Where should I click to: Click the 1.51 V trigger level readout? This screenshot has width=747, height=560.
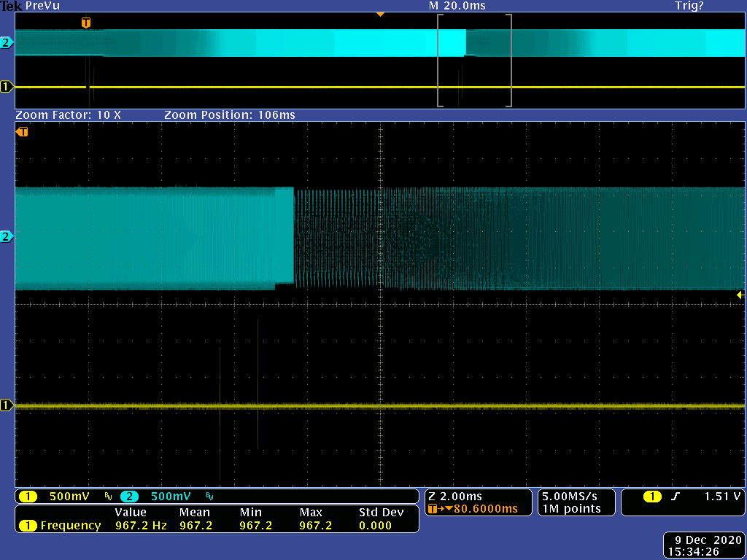point(722,497)
